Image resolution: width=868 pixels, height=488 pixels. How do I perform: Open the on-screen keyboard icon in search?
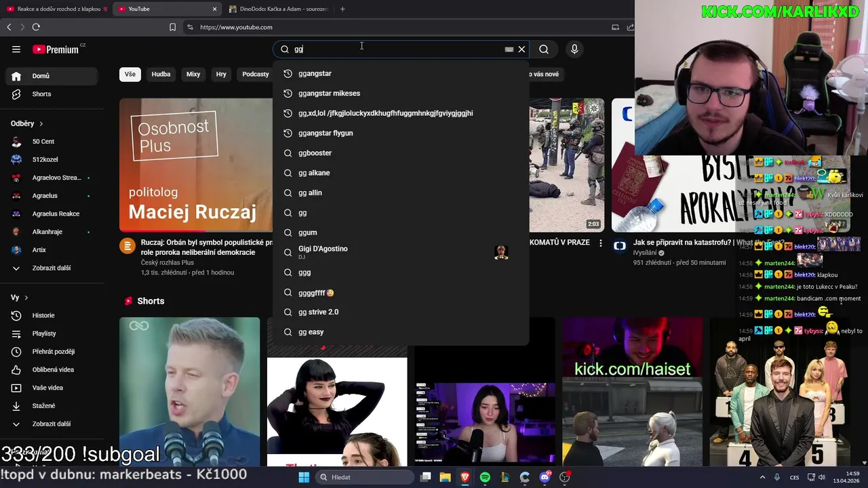pos(509,49)
